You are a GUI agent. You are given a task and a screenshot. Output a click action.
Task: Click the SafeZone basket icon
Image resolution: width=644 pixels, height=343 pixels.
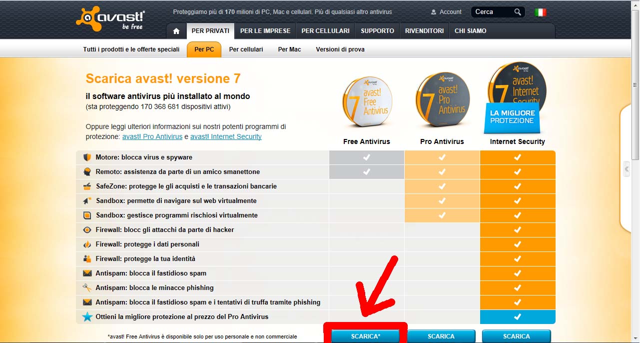coord(87,186)
